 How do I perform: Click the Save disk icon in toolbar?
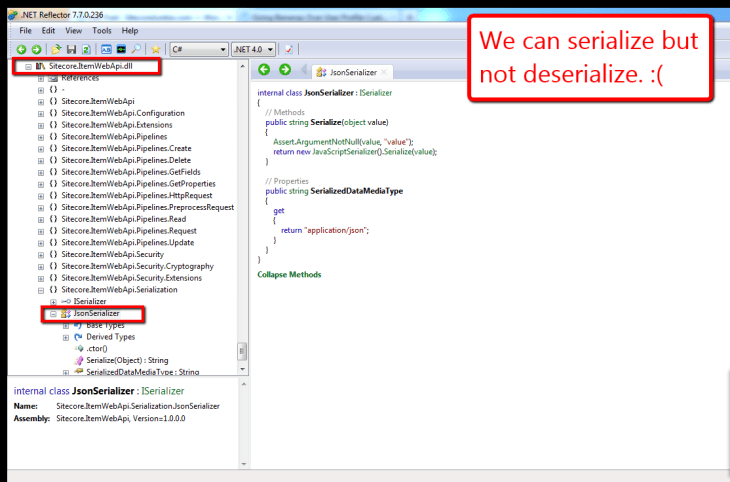pos(71,49)
